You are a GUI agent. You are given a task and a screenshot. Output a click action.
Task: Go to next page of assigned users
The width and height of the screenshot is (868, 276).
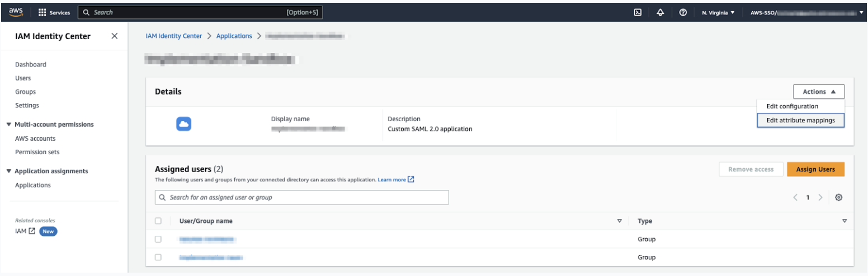(820, 197)
